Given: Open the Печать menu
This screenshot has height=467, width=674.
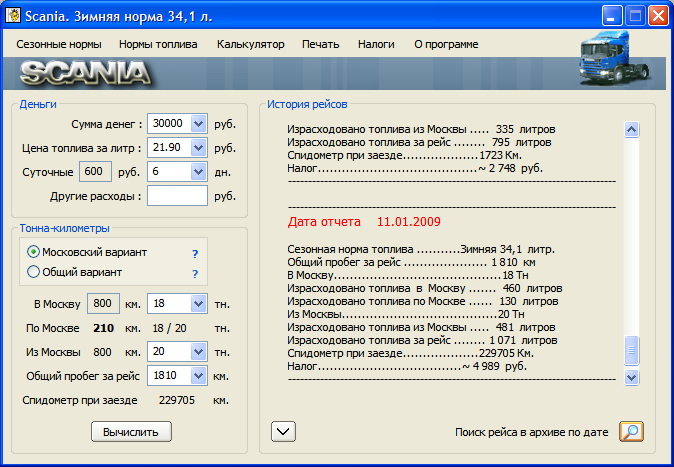Looking at the screenshot, I should (x=321, y=44).
